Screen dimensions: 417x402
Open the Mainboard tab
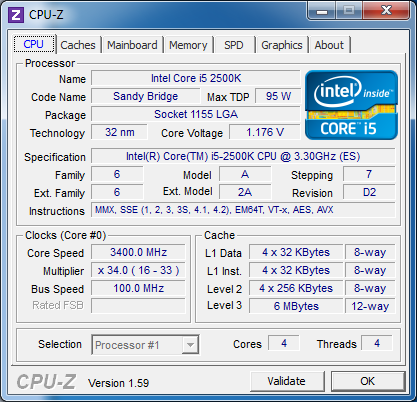(x=132, y=45)
